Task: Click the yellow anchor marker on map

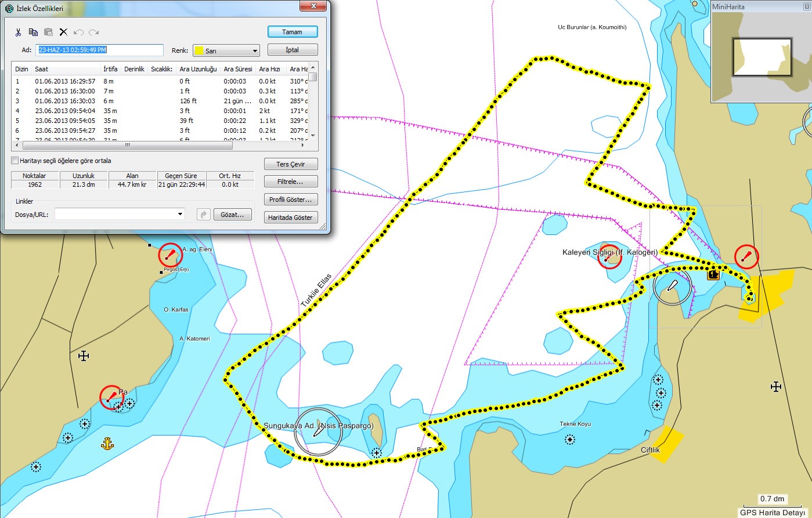Action: [107, 444]
